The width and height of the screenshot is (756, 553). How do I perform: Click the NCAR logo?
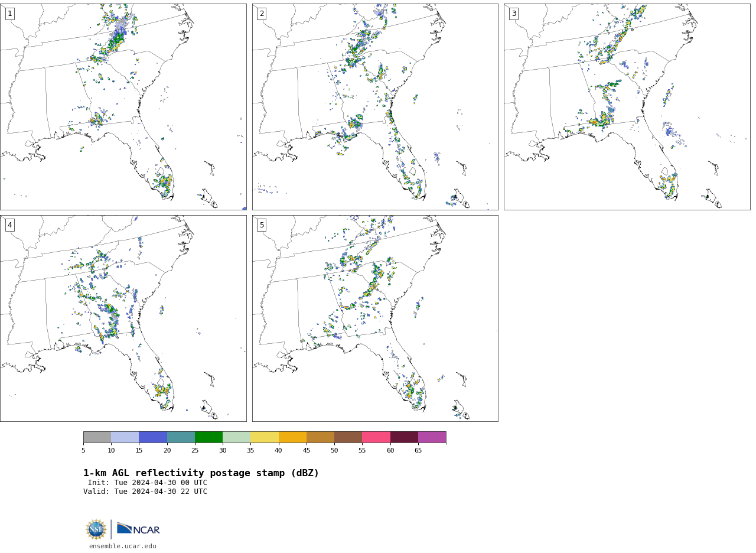pyautogui.click(x=138, y=529)
